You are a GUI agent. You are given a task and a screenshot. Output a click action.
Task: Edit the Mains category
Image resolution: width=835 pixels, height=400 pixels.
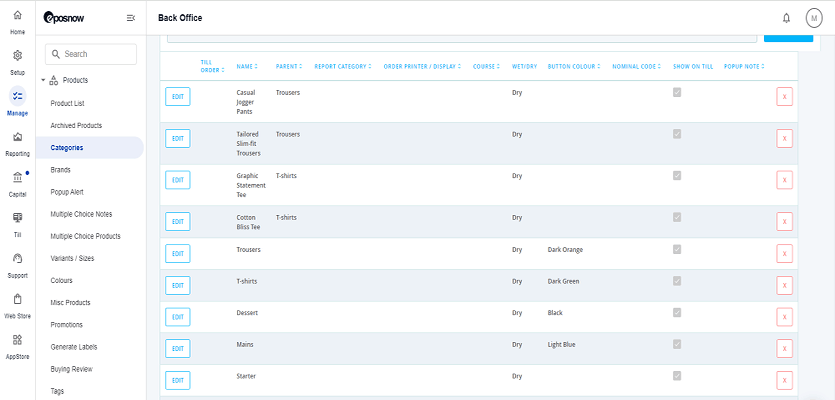click(178, 349)
